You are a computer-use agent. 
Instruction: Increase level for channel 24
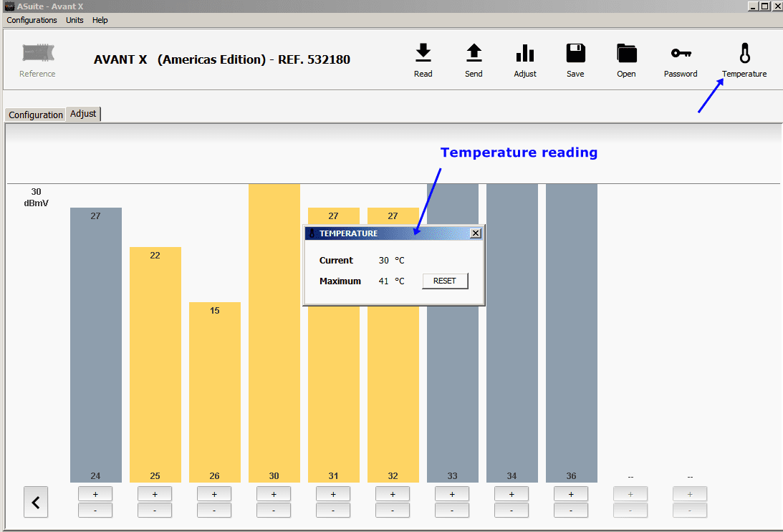click(x=95, y=494)
